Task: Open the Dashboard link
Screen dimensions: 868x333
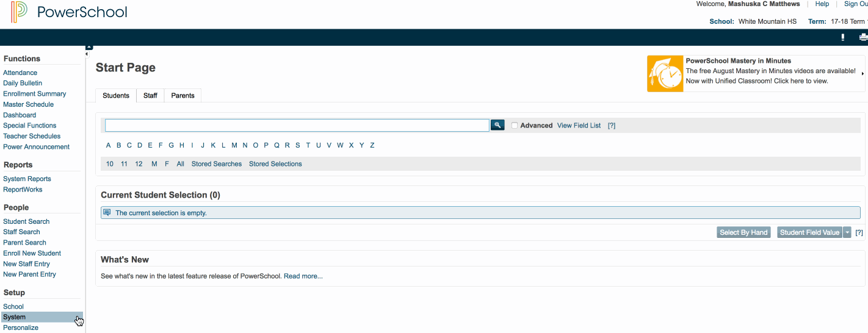Action: tap(20, 115)
